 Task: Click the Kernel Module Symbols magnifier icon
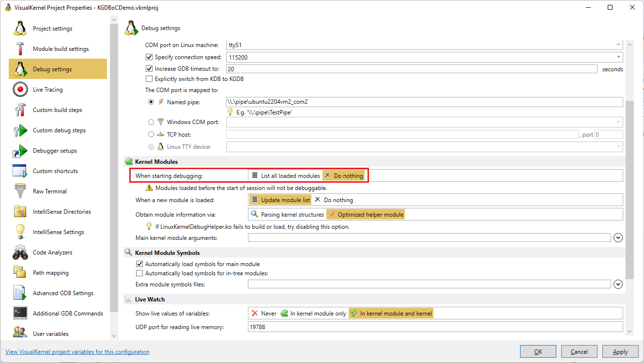coord(129,253)
